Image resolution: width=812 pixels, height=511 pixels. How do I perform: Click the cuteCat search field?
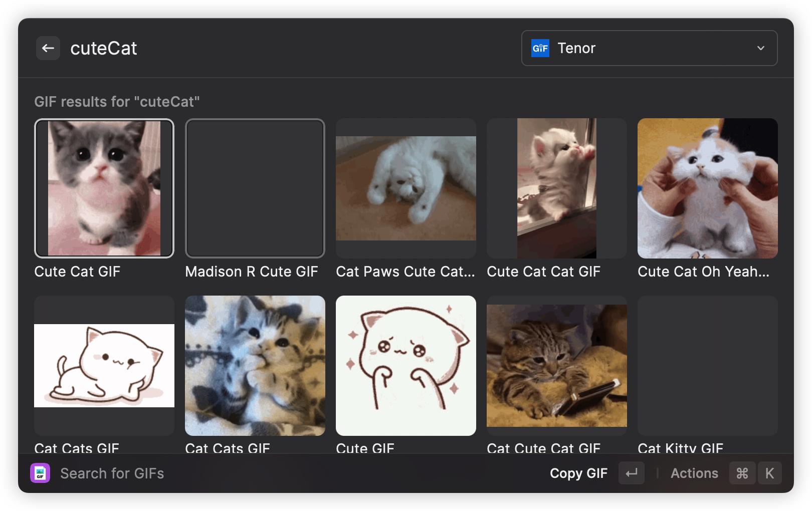[x=291, y=48]
